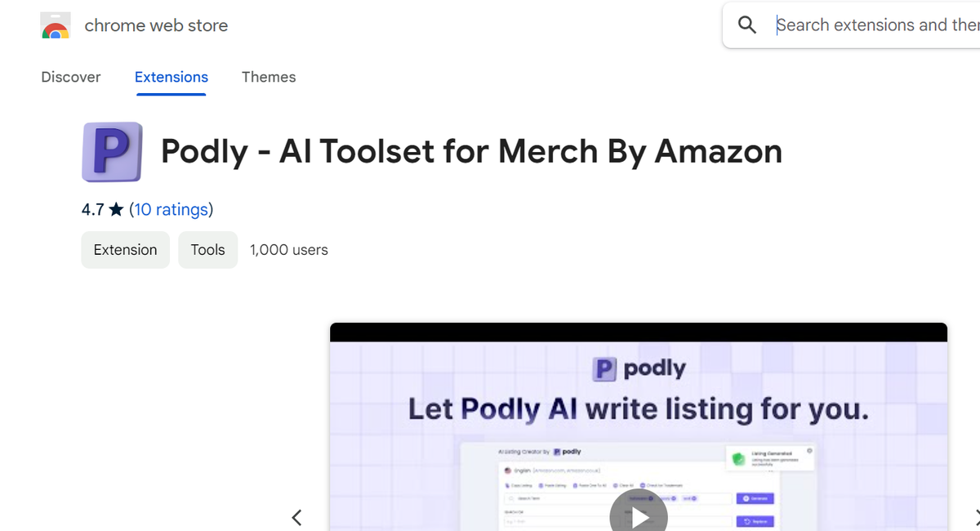Click the 1,000 users label
The height and width of the screenshot is (531, 980).
click(x=288, y=249)
